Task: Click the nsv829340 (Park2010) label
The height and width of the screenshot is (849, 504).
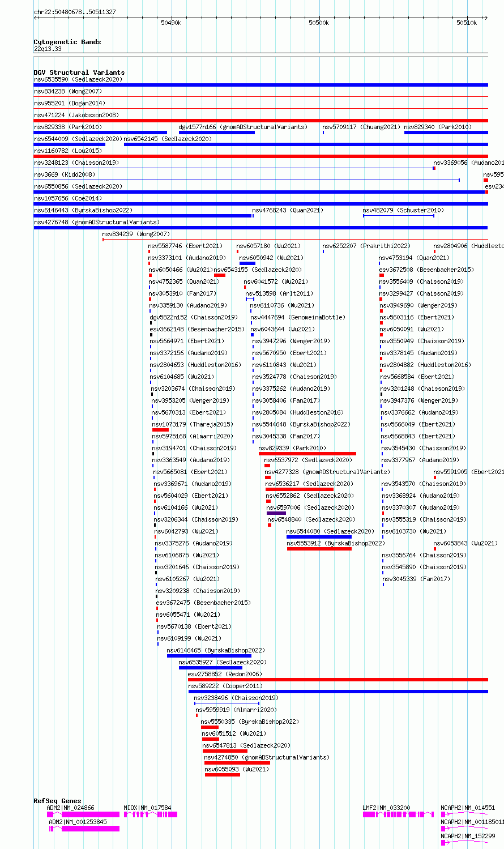Action: pyautogui.click(x=438, y=127)
